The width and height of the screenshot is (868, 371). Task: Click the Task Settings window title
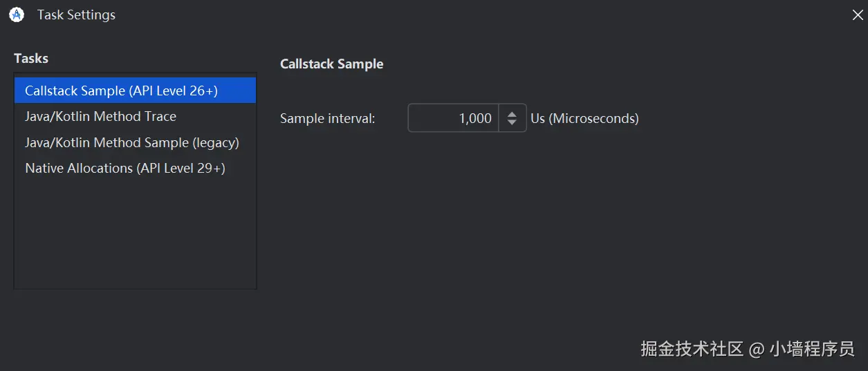76,15
